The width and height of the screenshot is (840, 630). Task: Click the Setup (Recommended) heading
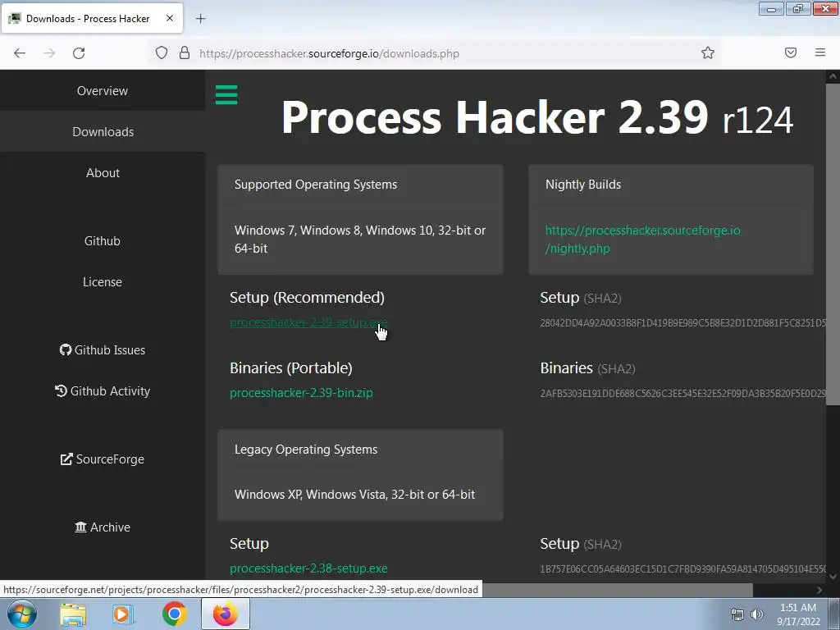(x=307, y=297)
